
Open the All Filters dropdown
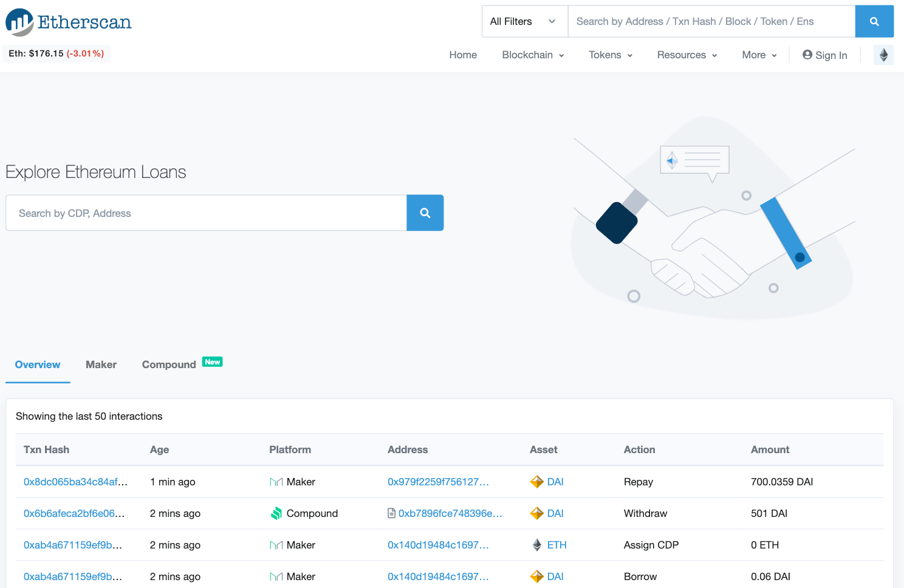click(525, 21)
